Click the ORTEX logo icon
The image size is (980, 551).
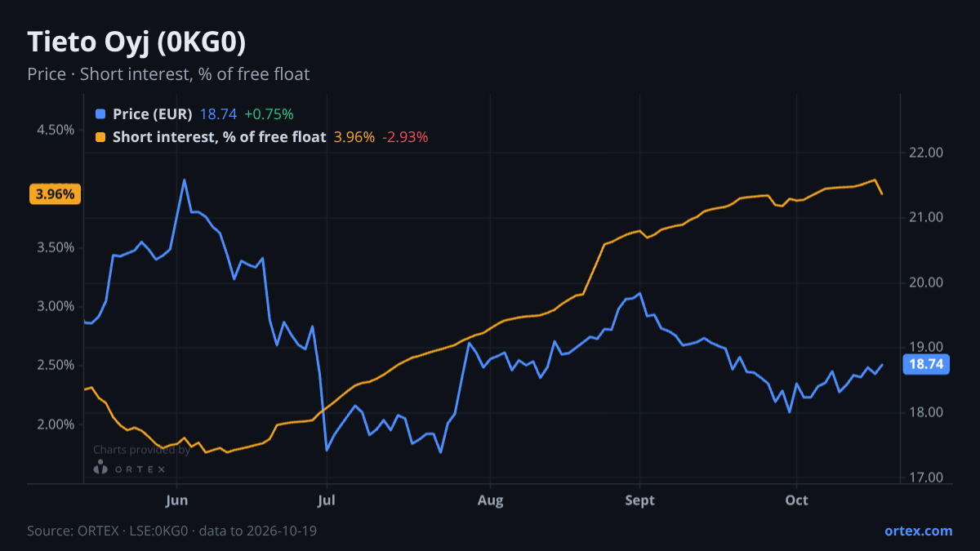tap(100, 468)
